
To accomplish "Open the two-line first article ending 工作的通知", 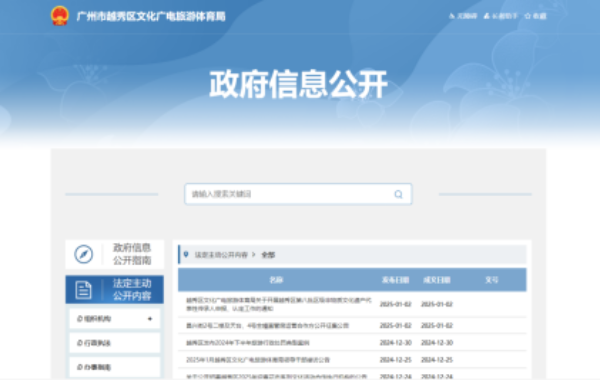I will pyautogui.click(x=279, y=304).
